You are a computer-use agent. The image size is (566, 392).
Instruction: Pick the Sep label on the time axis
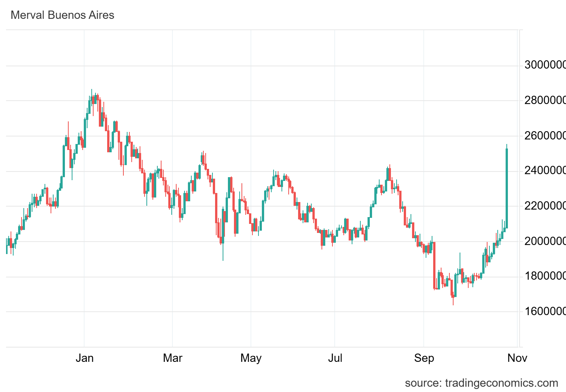[x=424, y=358]
